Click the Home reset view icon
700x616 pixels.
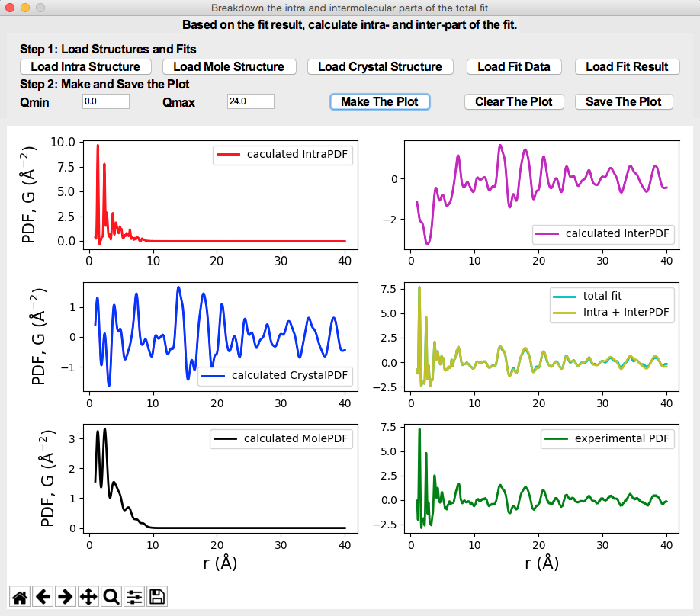click(x=20, y=597)
